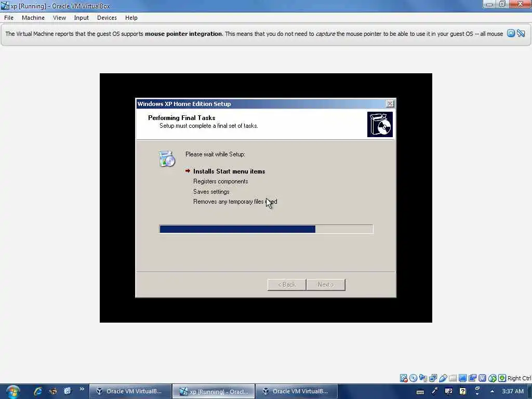This screenshot has width=532, height=399.
Task: Launch Internet Explorer from quick launch
Action: pyautogui.click(x=37, y=391)
